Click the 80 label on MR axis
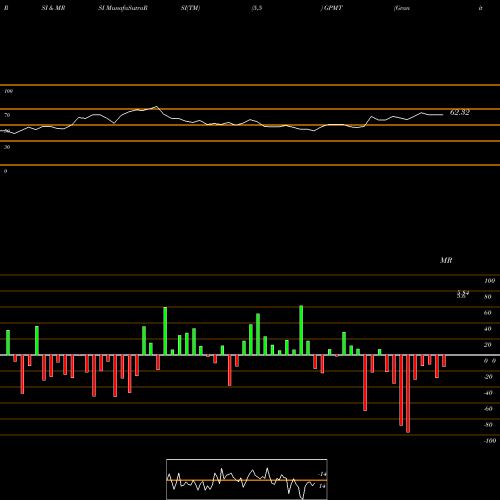This screenshot has width=500, height=500. pos(488,297)
